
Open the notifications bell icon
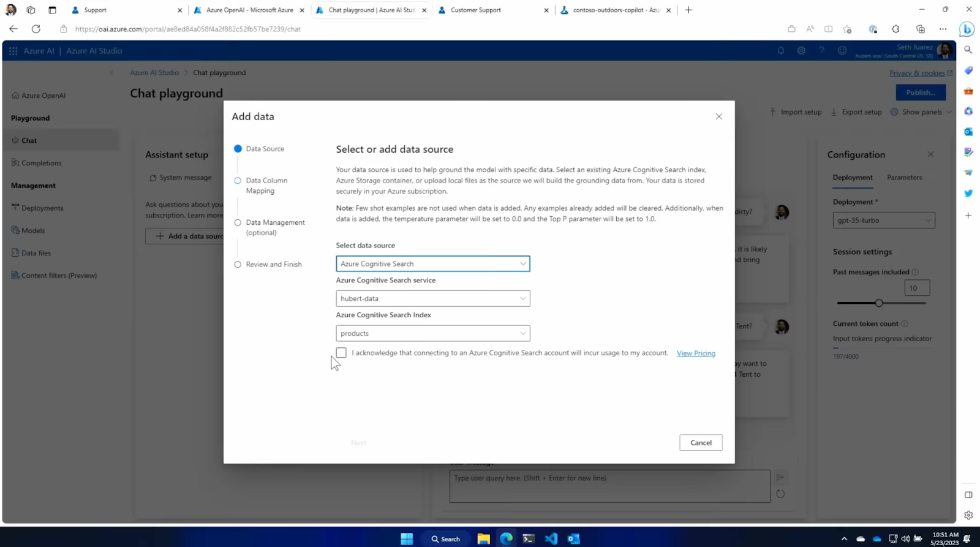coord(781,51)
